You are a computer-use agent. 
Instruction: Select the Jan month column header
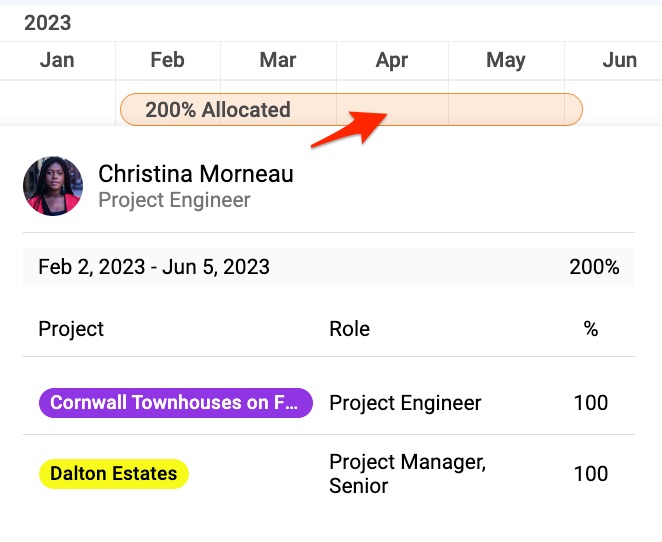click(57, 60)
